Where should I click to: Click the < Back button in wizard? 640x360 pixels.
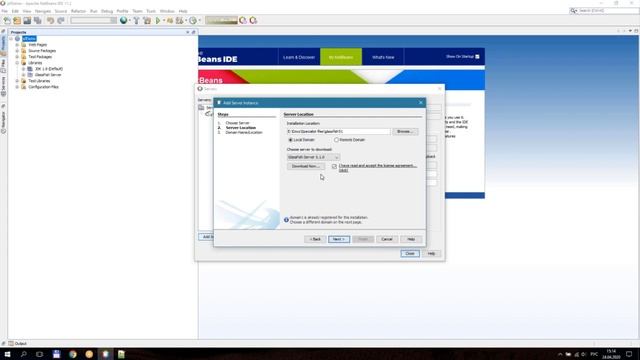[315, 239]
